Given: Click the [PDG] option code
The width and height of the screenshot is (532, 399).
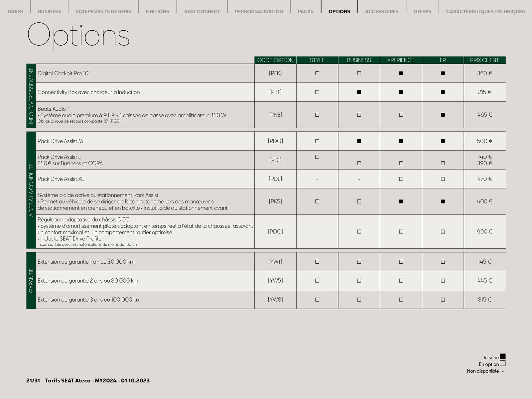Looking at the screenshot, I should click(275, 141).
